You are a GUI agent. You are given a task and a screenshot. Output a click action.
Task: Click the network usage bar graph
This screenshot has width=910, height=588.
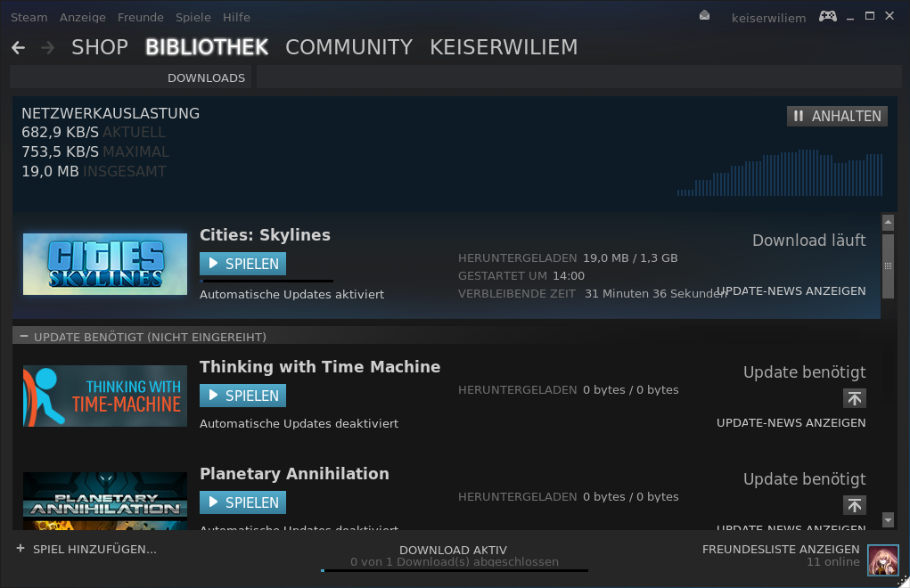pos(779,173)
